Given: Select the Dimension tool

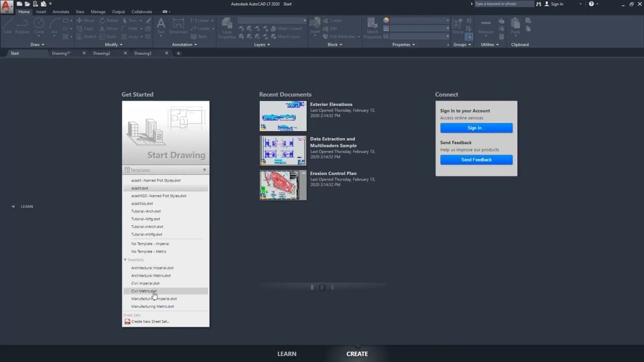Looking at the screenshot, I should [x=179, y=25].
